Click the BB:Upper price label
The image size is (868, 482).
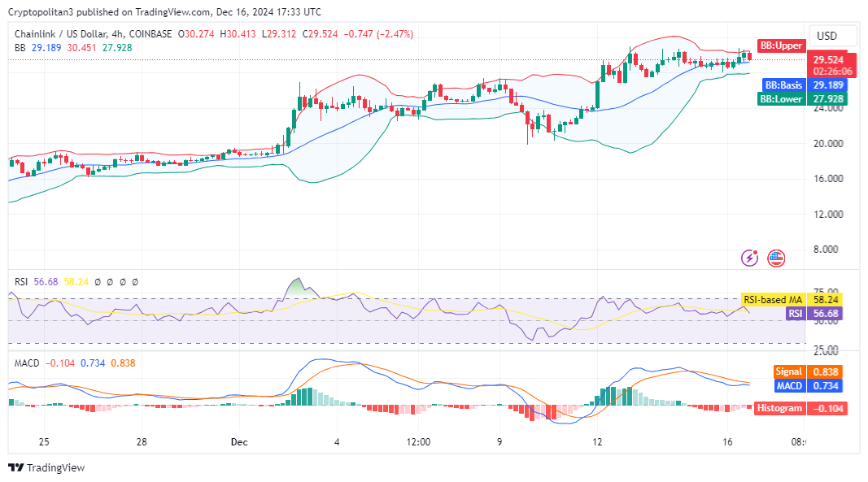coord(781,46)
